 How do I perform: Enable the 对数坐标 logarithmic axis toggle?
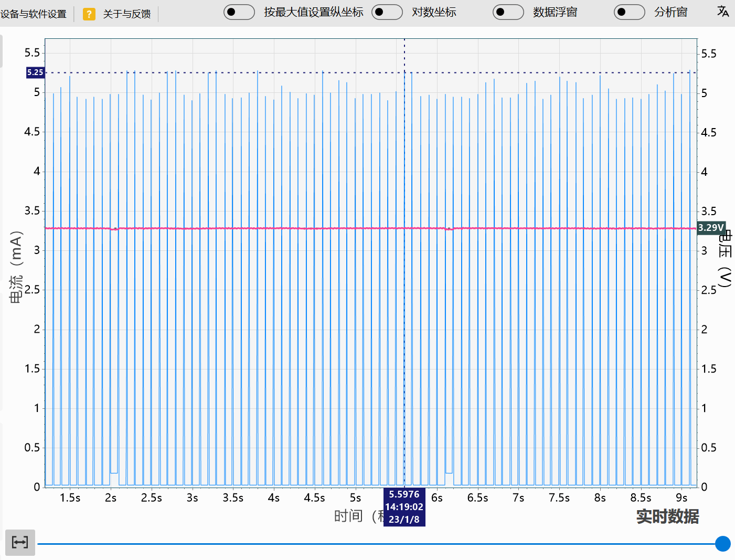point(387,12)
